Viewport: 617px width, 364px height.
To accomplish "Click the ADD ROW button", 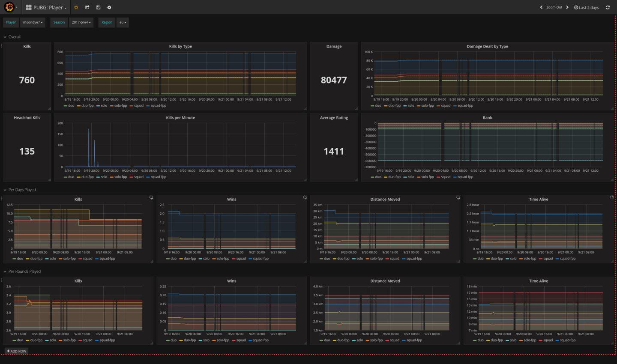I will [x=17, y=351].
